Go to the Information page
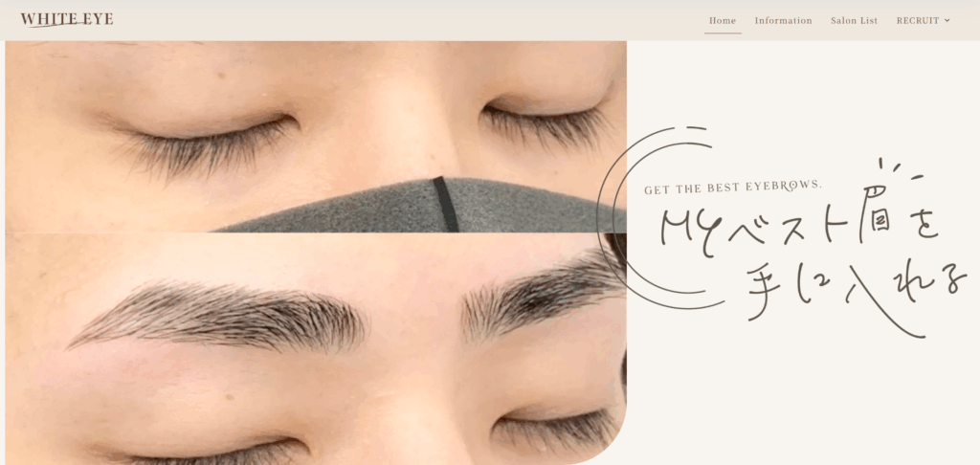Image resolution: width=980 pixels, height=465 pixels. (783, 20)
